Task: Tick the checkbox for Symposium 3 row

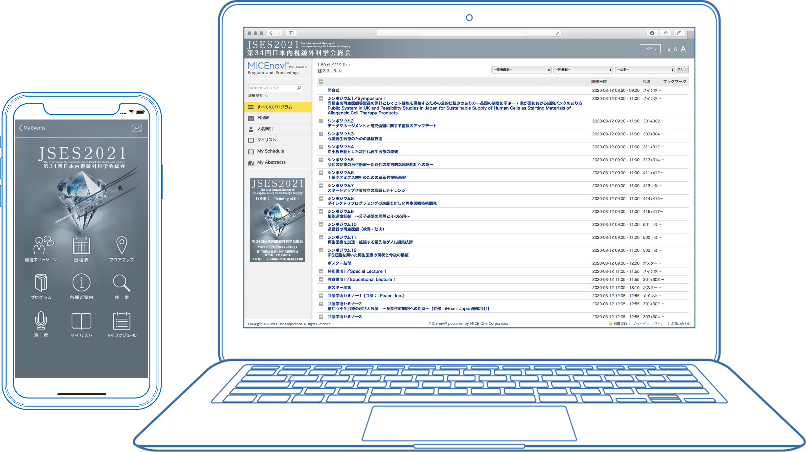Action: (321, 134)
